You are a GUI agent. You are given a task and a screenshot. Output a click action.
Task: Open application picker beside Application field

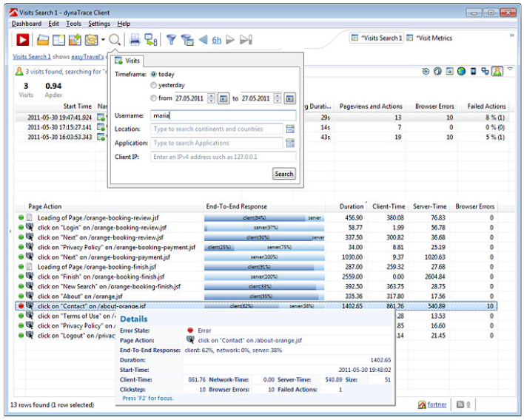tap(290, 143)
